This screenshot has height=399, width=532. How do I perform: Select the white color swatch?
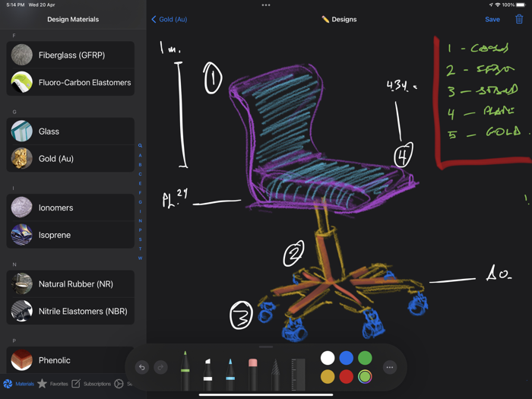click(328, 358)
